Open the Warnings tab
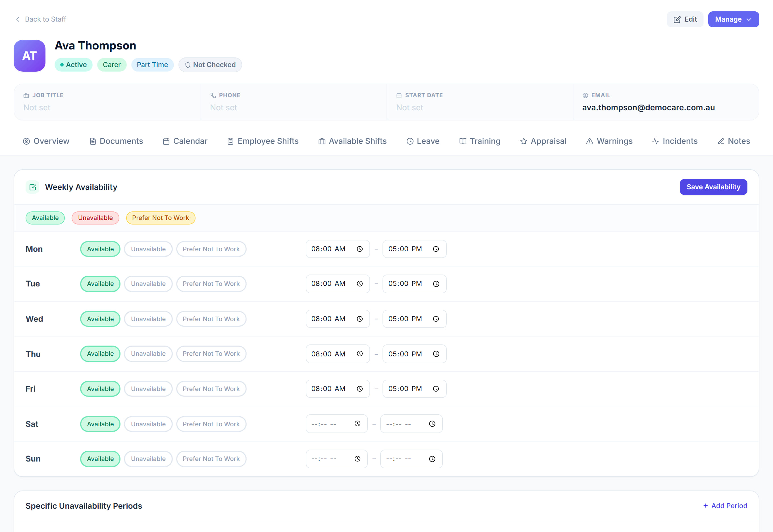773x532 pixels. tap(609, 141)
